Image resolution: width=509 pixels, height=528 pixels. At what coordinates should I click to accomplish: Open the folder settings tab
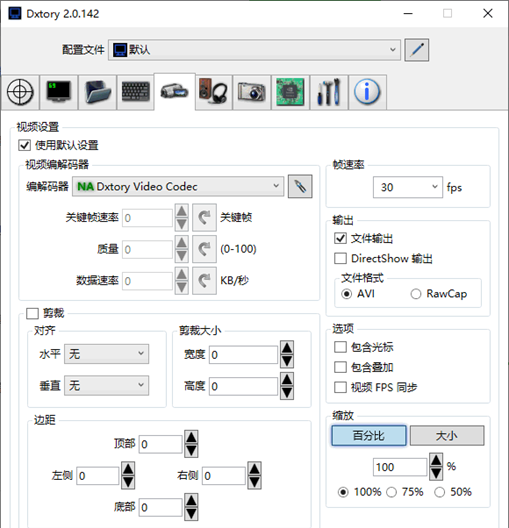pyautogui.click(x=97, y=92)
